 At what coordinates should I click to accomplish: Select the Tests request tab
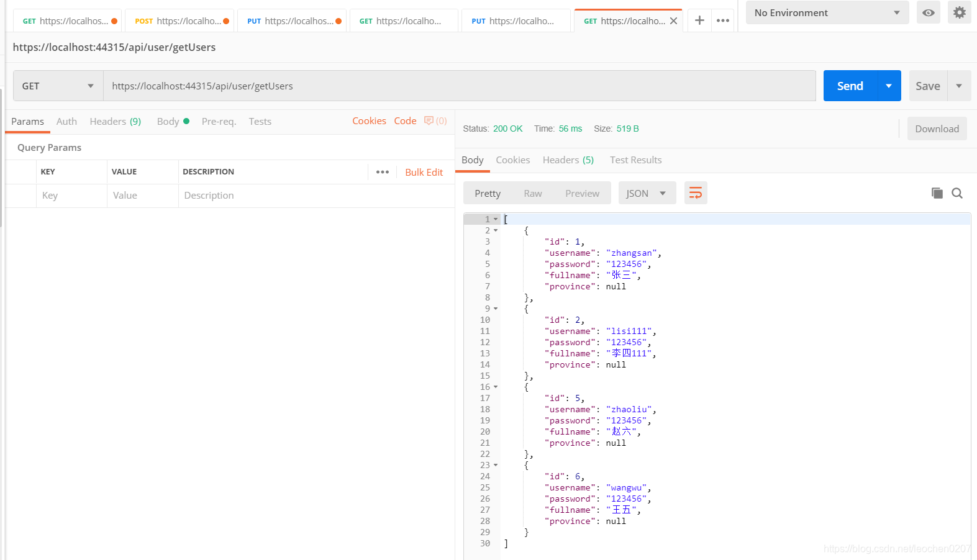pyautogui.click(x=260, y=121)
